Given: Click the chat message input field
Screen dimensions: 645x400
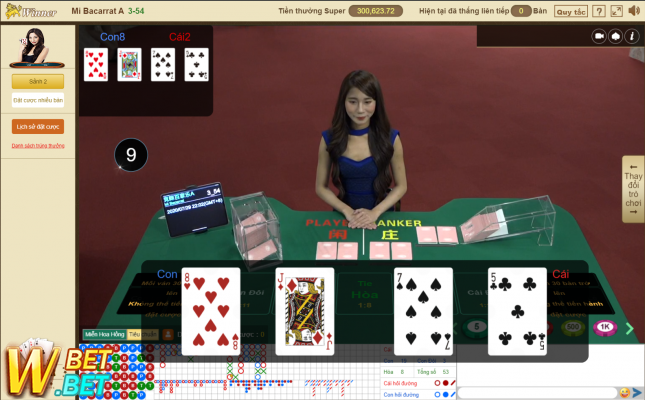Looking at the screenshot, I should [537, 393].
